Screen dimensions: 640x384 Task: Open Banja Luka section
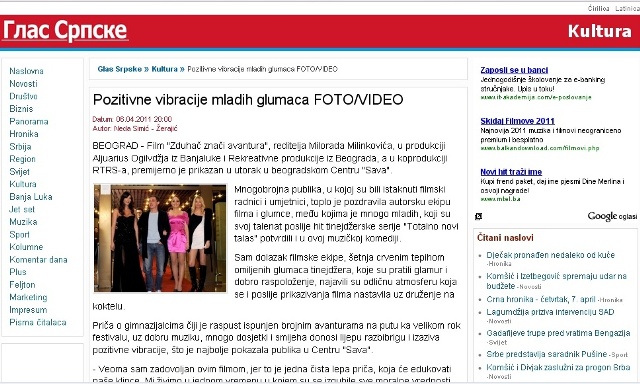coord(31,197)
